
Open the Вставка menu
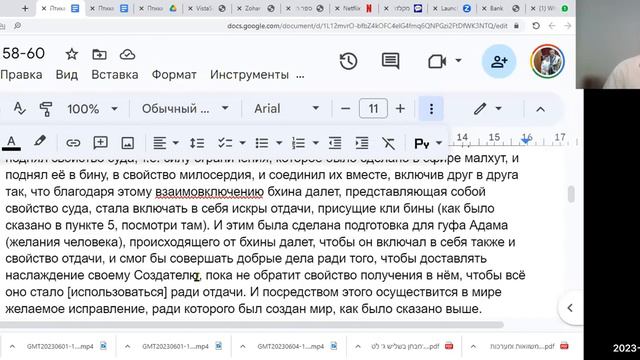(115, 75)
